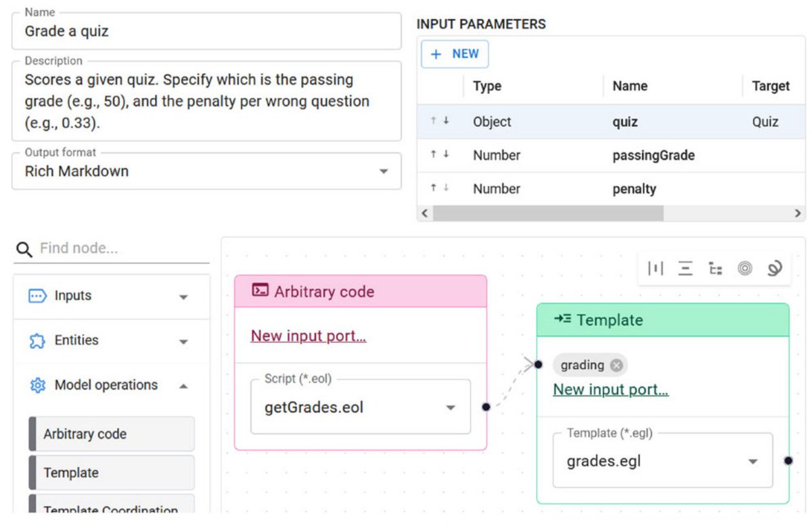Apply the tree layout icon
Screen dimensions: 812x522
point(715,268)
